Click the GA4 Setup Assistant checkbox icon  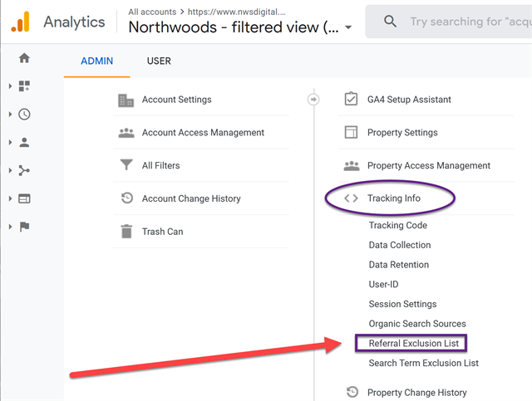pos(351,99)
